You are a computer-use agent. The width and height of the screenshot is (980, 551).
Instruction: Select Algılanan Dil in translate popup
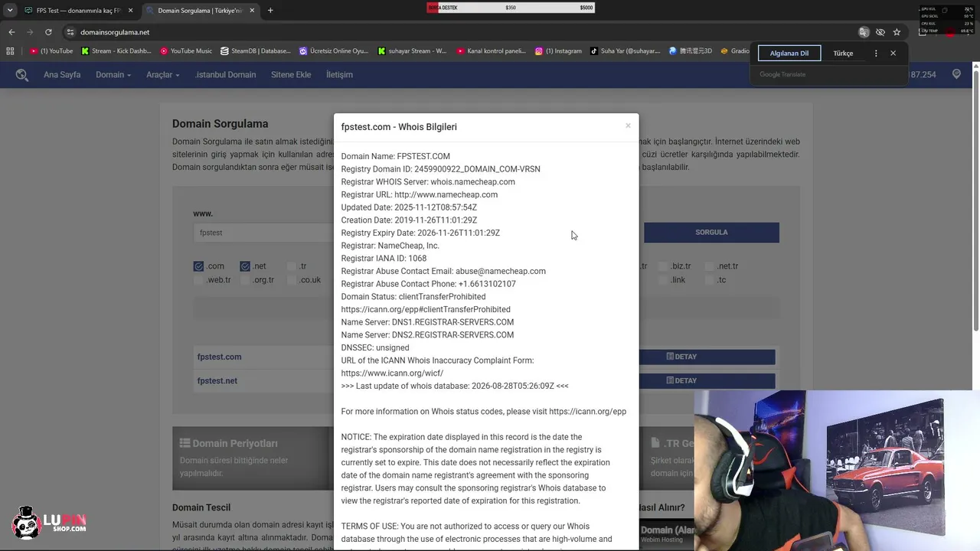point(789,54)
